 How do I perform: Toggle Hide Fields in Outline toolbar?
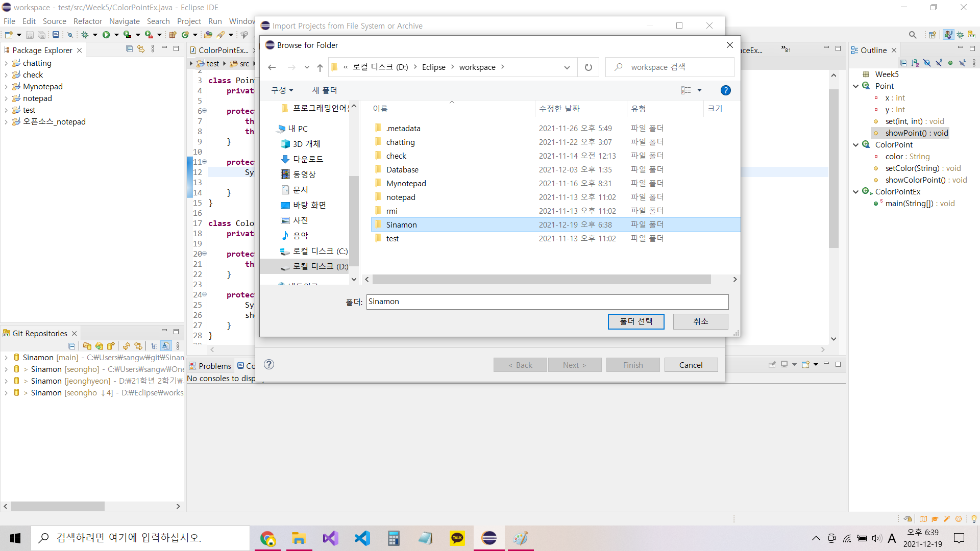[927, 63]
